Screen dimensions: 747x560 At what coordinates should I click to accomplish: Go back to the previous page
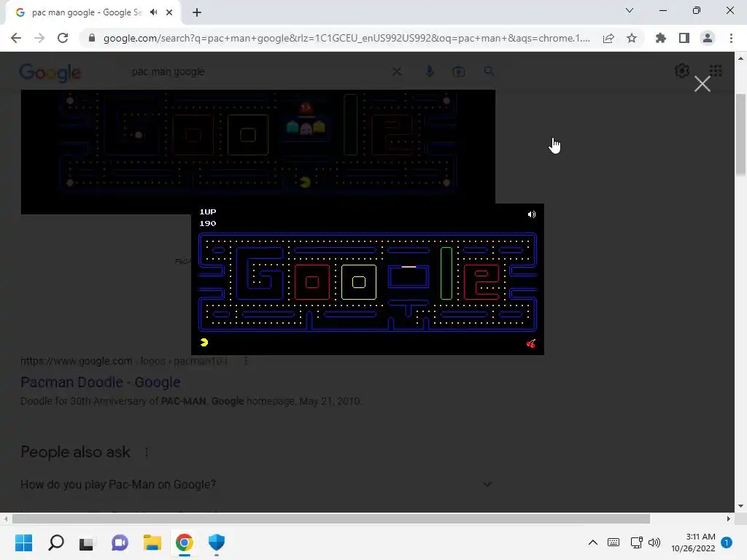click(x=16, y=38)
